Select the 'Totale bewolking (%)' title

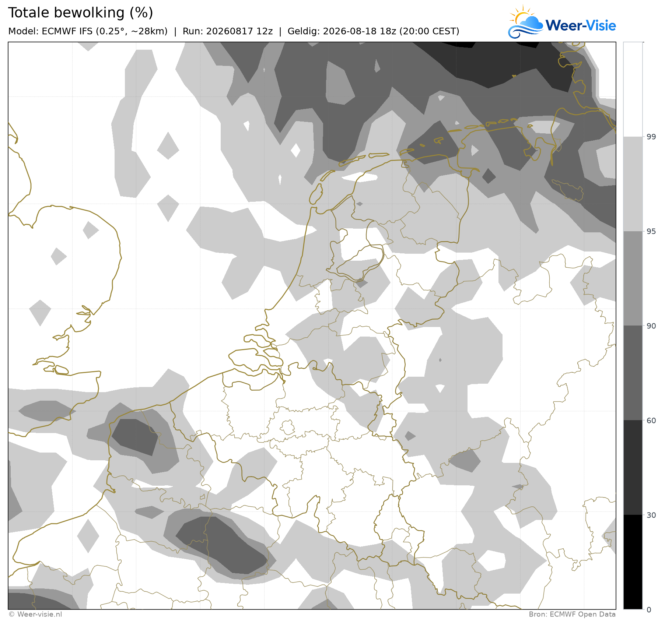pyautogui.click(x=80, y=13)
